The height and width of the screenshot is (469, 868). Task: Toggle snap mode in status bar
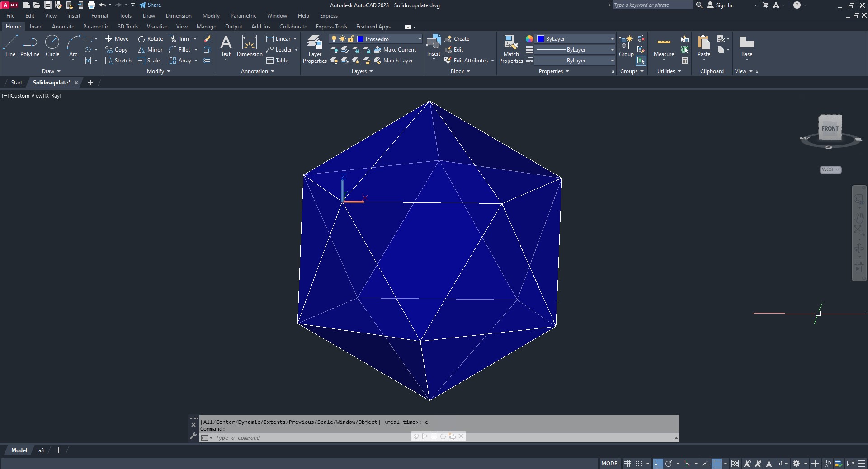pyautogui.click(x=638, y=464)
